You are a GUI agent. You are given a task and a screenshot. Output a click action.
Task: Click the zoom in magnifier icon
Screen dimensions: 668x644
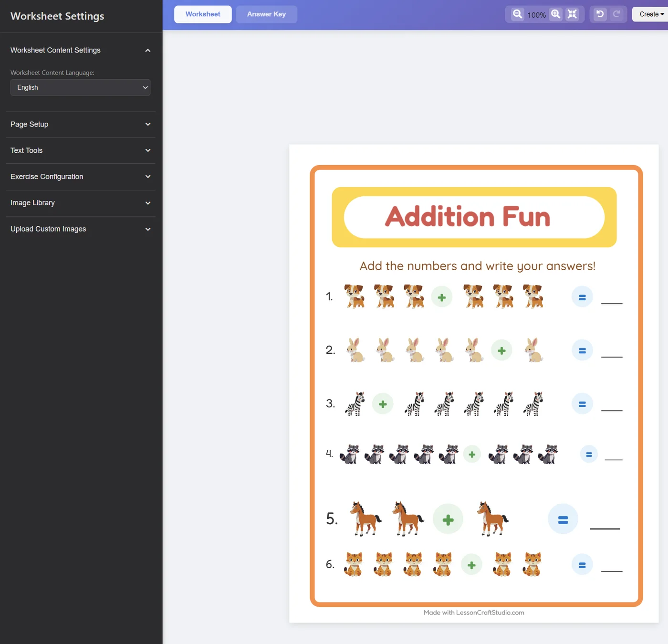556,14
